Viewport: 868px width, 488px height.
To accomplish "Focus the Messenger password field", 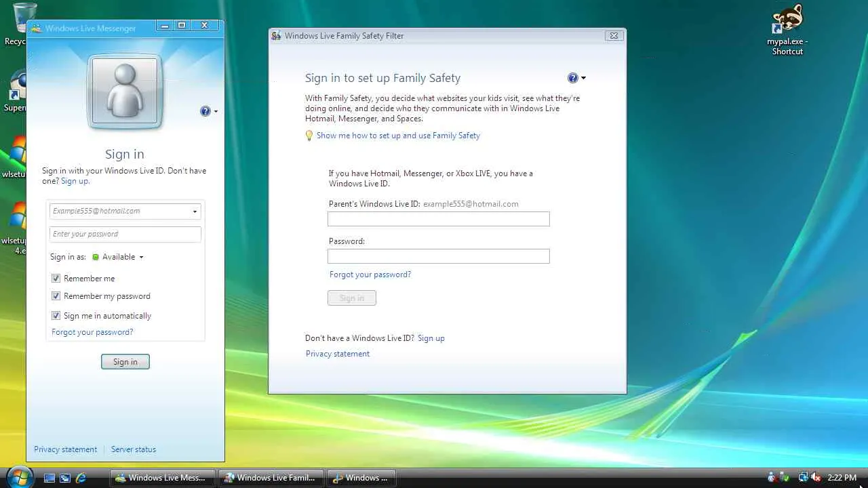I will coord(125,234).
